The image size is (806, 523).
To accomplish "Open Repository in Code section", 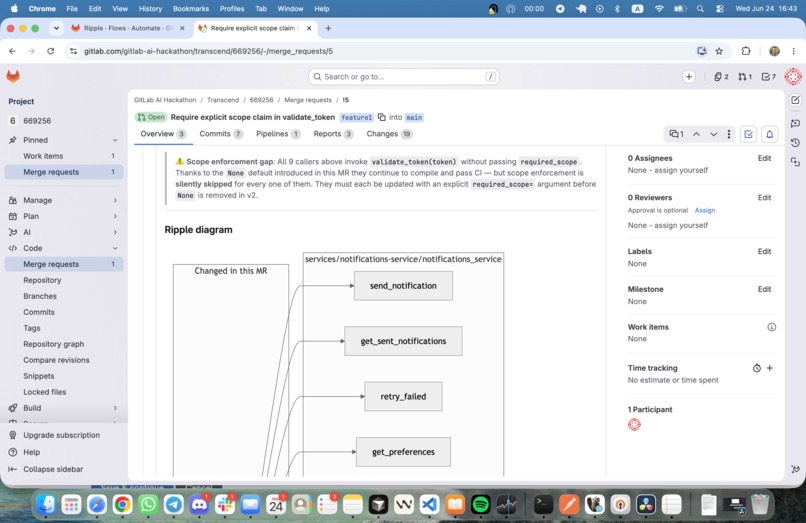I will [x=42, y=280].
